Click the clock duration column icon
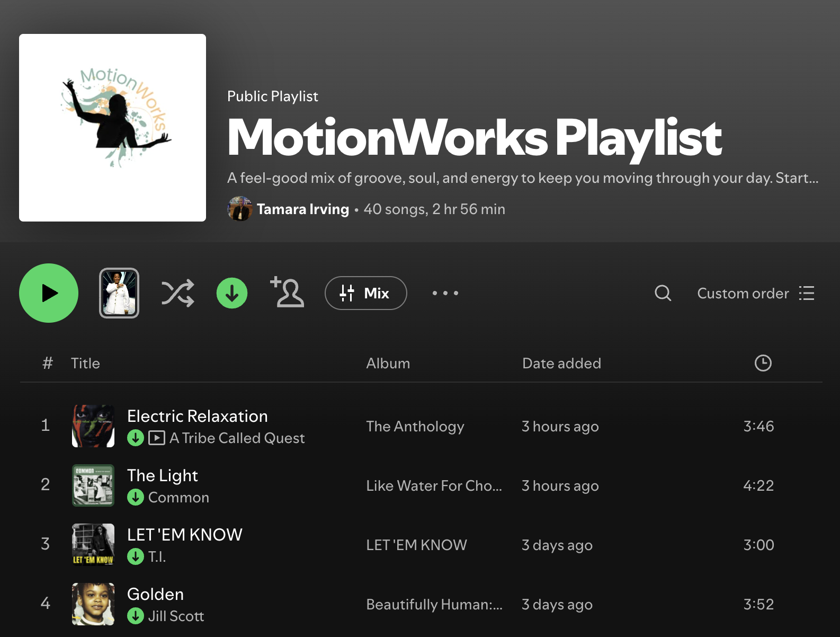The image size is (840, 637). tap(763, 363)
